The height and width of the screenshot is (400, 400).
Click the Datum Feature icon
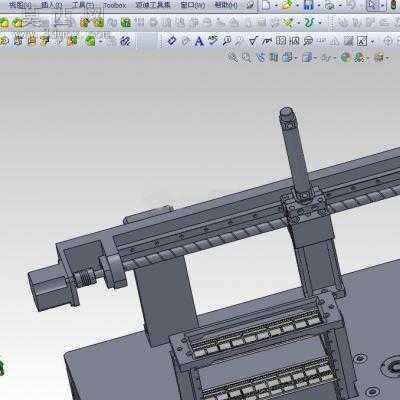[x=294, y=41]
